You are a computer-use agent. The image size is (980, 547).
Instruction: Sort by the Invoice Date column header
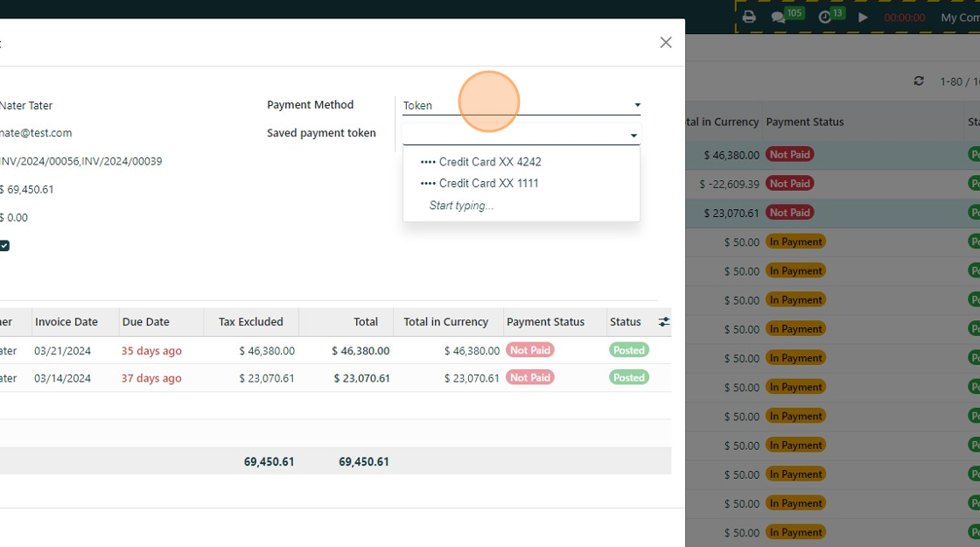66,322
